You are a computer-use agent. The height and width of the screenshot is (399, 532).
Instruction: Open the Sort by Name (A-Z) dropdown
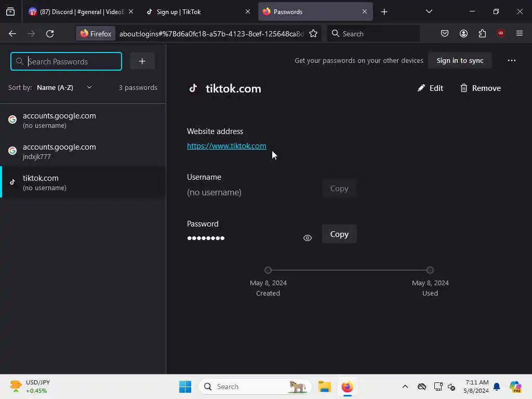click(64, 87)
